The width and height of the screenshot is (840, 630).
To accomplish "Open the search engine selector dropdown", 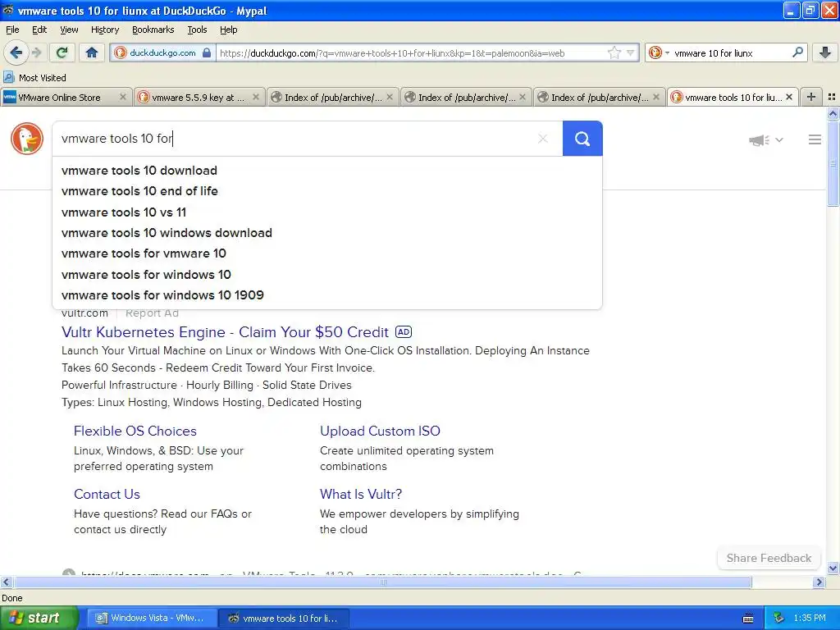I will coord(659,52).
